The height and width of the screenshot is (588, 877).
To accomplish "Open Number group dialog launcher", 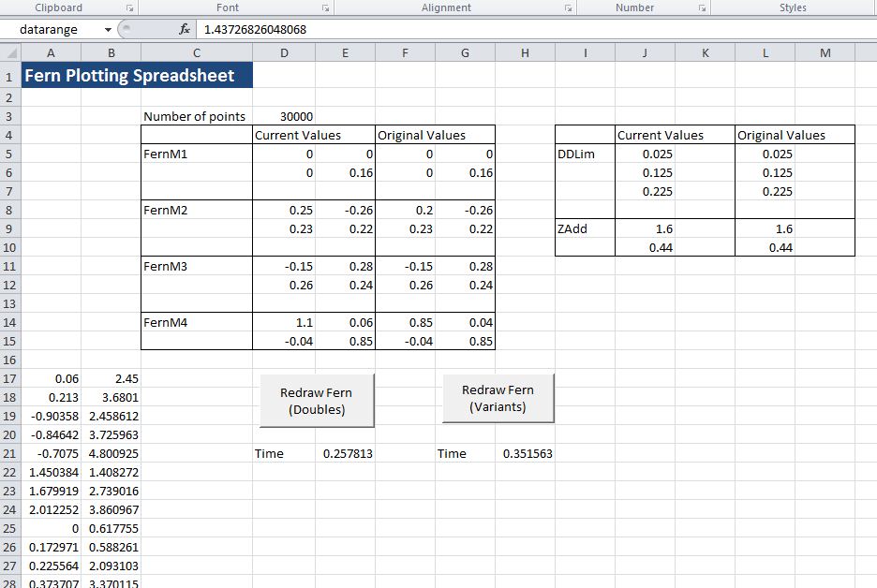I will pos(701,7).
